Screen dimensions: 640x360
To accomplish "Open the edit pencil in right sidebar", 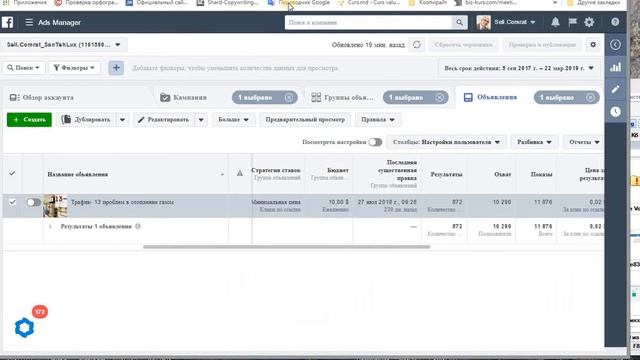I will pos(616,89).
